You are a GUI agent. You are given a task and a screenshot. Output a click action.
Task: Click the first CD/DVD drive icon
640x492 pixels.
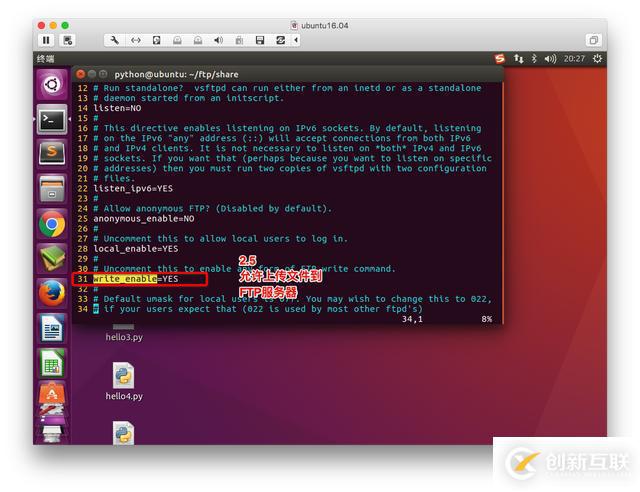(177, 40)
